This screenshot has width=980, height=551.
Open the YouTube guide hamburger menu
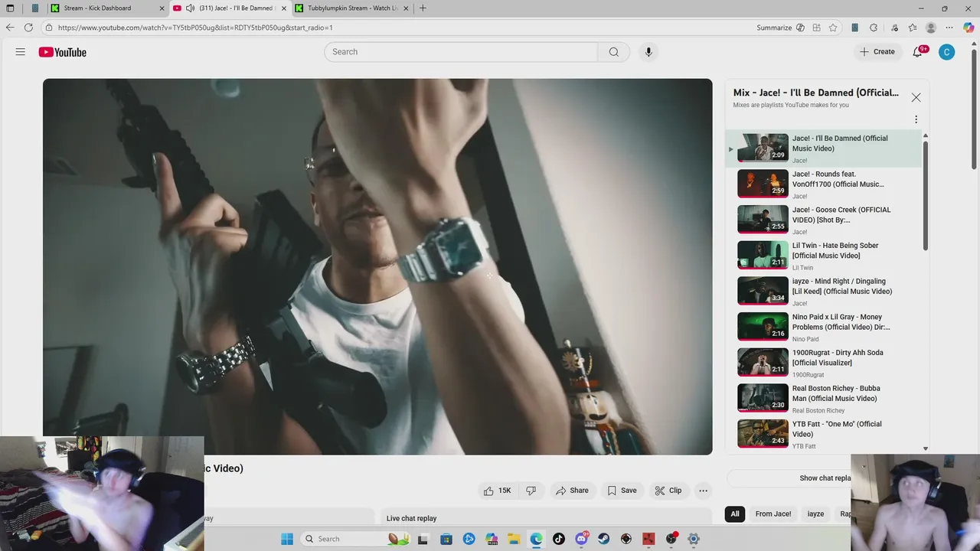21,52
